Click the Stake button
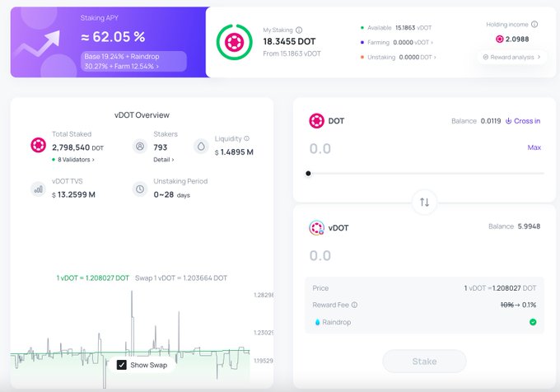Image resolution: width=560 pixels, height=392 pixels. [424, 362]
